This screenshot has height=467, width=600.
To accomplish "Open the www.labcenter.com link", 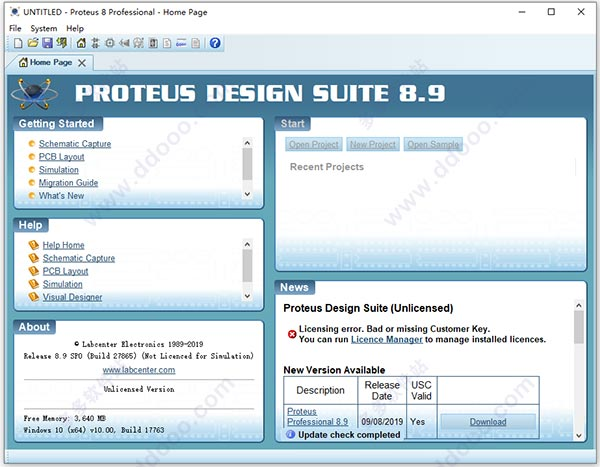I will point(139,370).
